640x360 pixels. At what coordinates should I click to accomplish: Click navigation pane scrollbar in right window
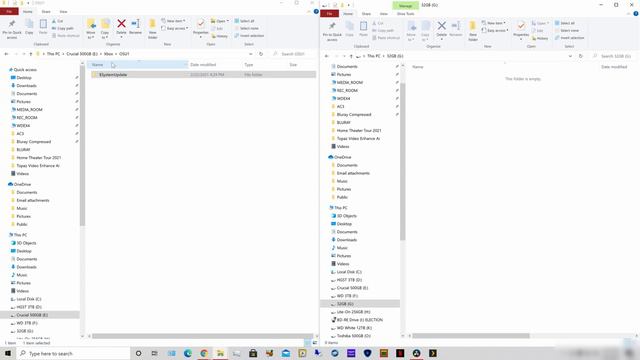[x=402, y=161]
